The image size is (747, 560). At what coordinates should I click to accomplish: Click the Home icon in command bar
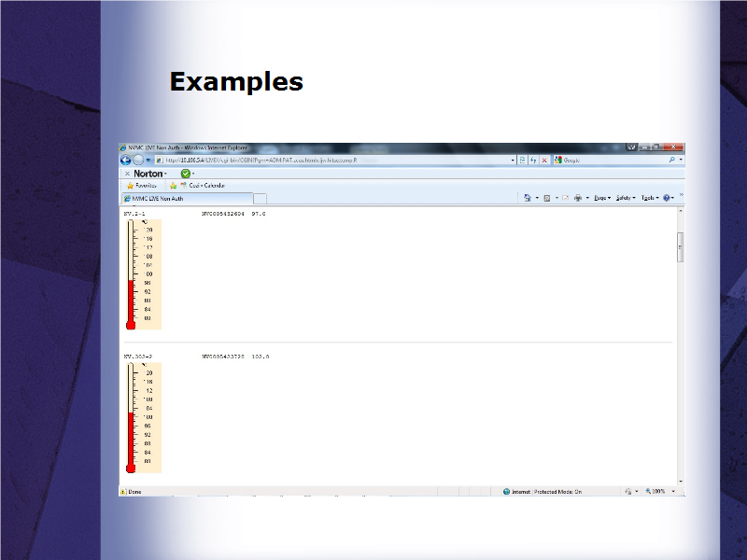tap(528, 198)
